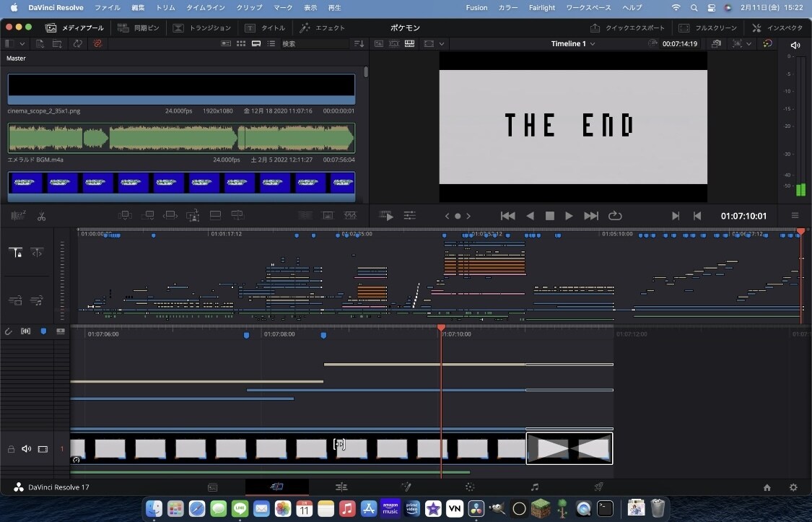This screenshot has width=812, height=522.
Task: Click the sync clips icon
Action: [78, 44]
